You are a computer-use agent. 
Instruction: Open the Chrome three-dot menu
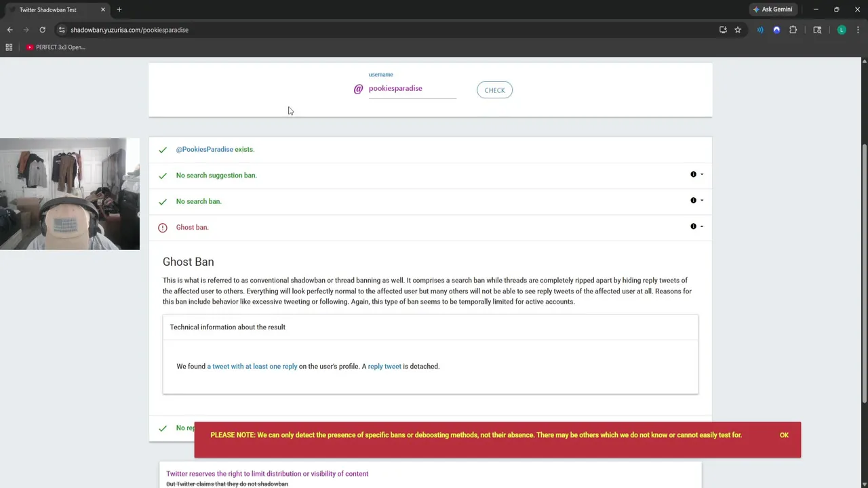coord(858,30)
